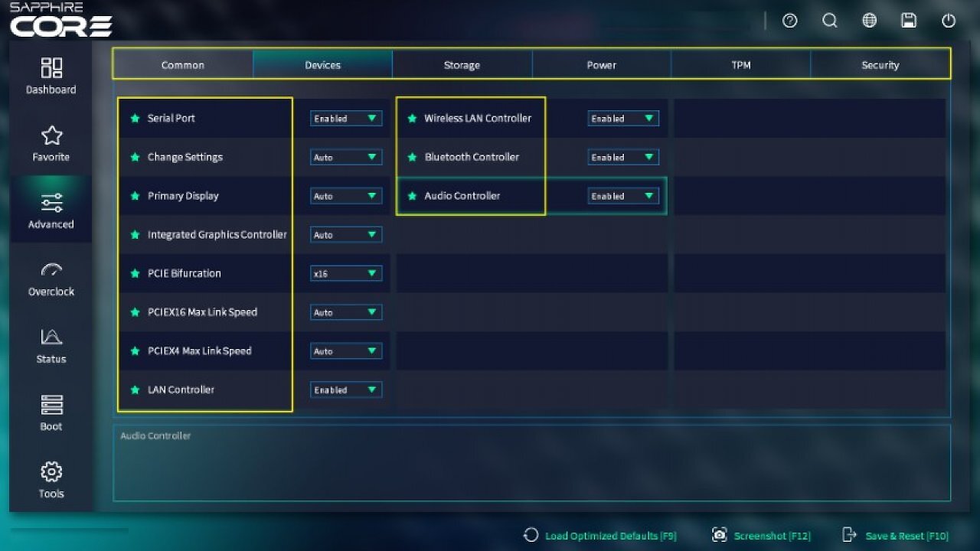The height and width of the screenshot is (551, 980).
Task: Toggle favorite star for PCIEX4 Max Link Speed
Action: (x=135, y=351)
